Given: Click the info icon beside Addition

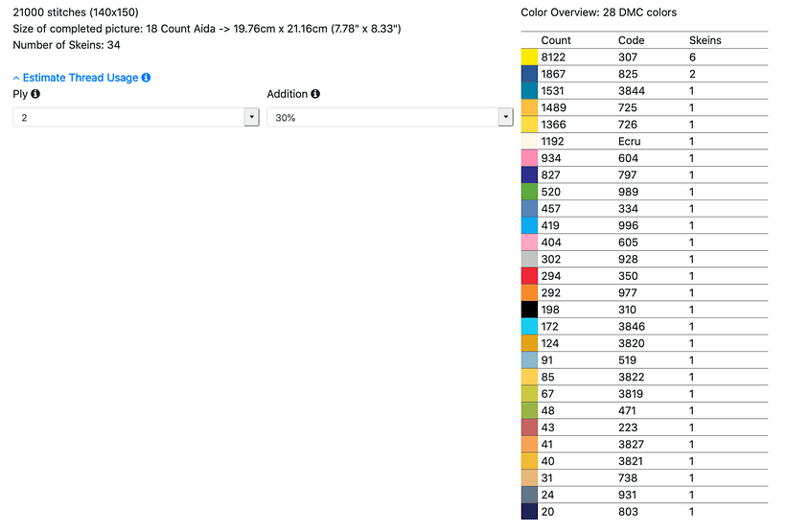Looking at the screenshot, I should (x=315, y=94).
